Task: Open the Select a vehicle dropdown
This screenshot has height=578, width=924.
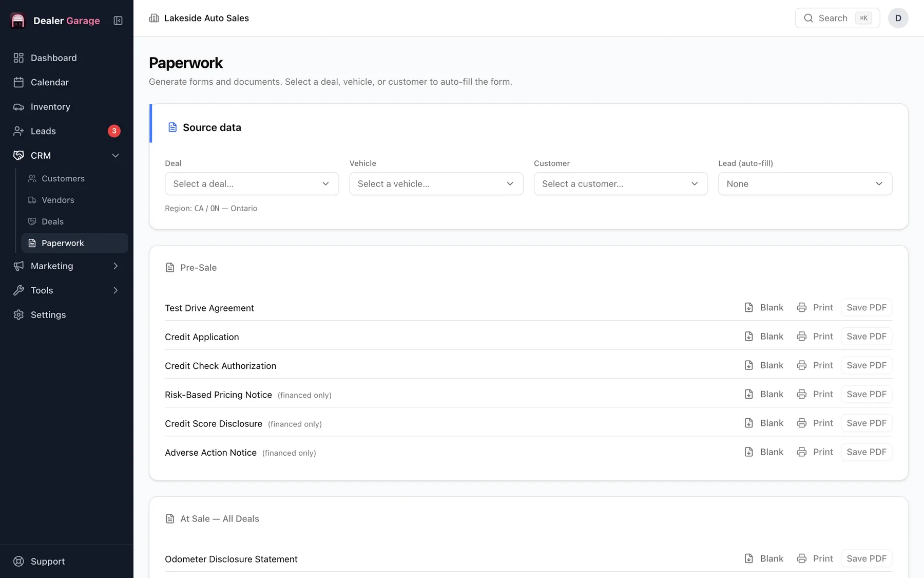Action: [x=436, y=184]
